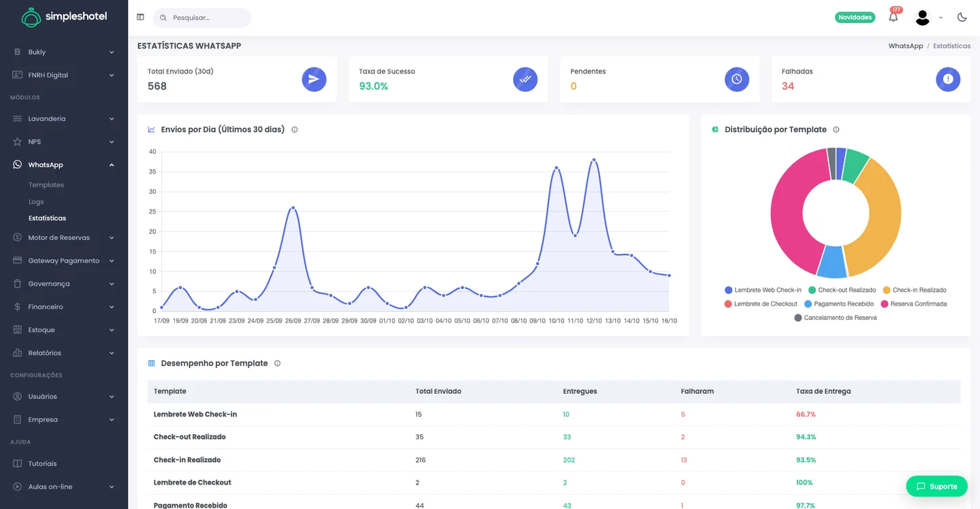Click the Lavanderia sidebar icon
Image resolution: width=980 pixels, height=509 pixels.
point(18,118)
